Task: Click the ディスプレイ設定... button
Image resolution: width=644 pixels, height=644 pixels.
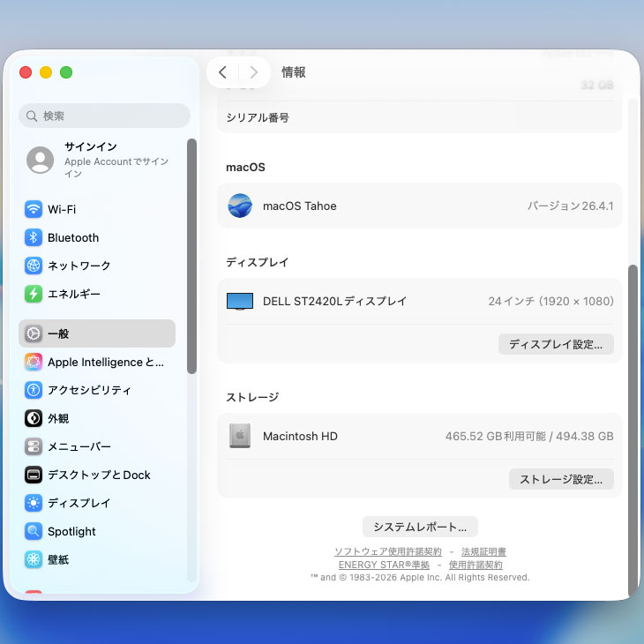Action: (x=555, y=344)
